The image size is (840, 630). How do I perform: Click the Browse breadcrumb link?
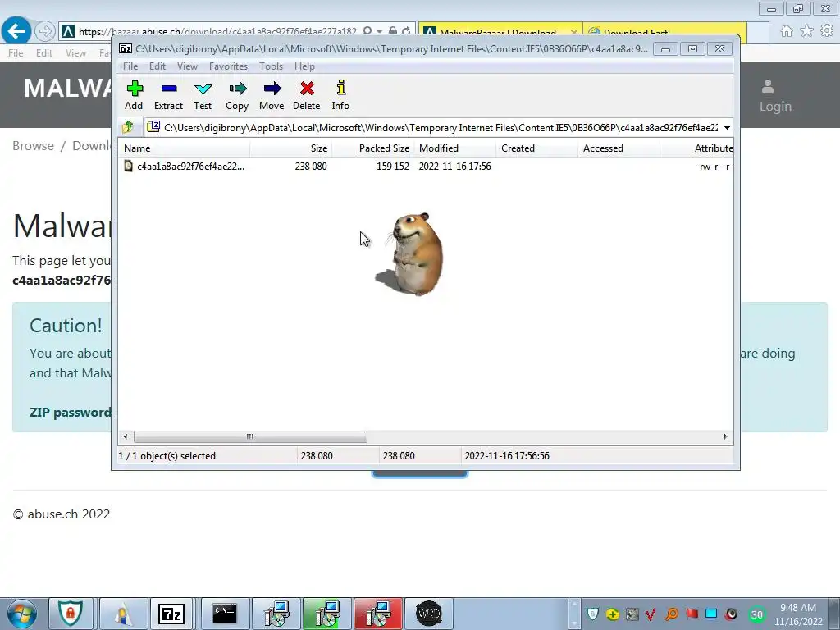33,146
